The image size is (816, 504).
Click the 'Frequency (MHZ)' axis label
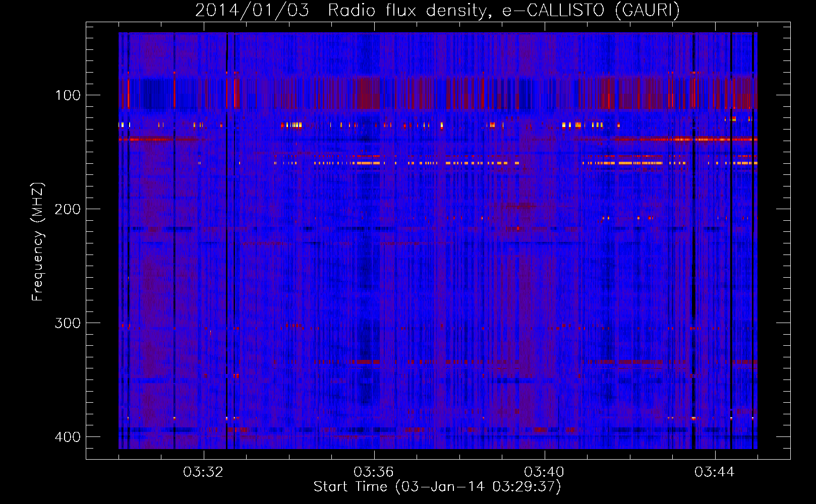(37, 241)
